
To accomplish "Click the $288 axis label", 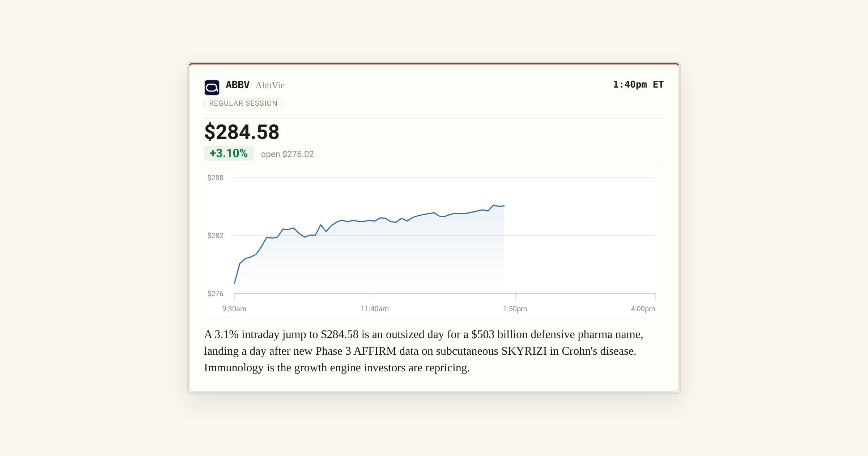I will click(215, 178).
